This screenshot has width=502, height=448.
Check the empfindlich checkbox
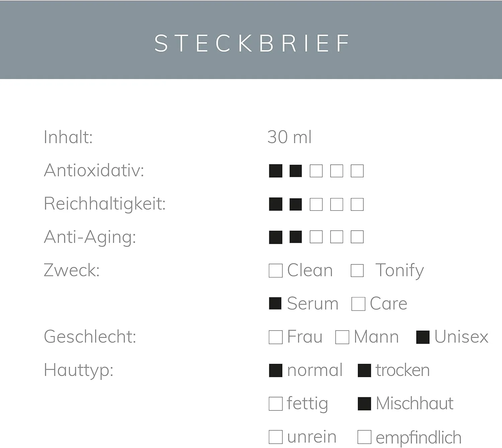[364, 437]
